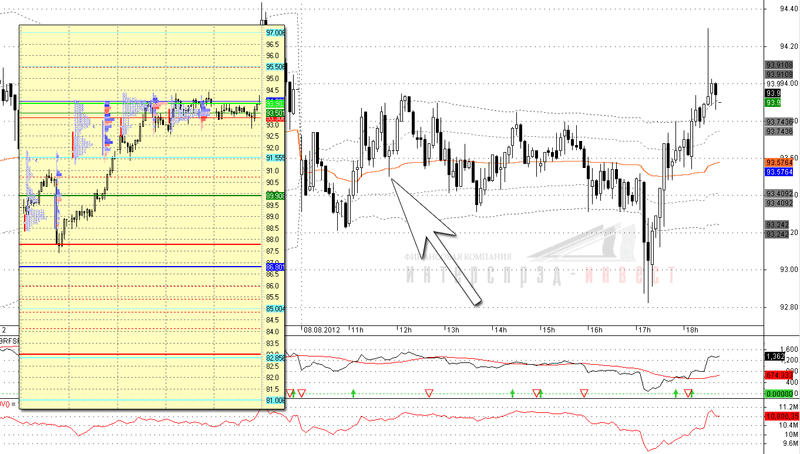Viewport: 800px width, 454px height.
Task: Click the red 674.333 indicator value tag
Action: (x=779, y=375)
